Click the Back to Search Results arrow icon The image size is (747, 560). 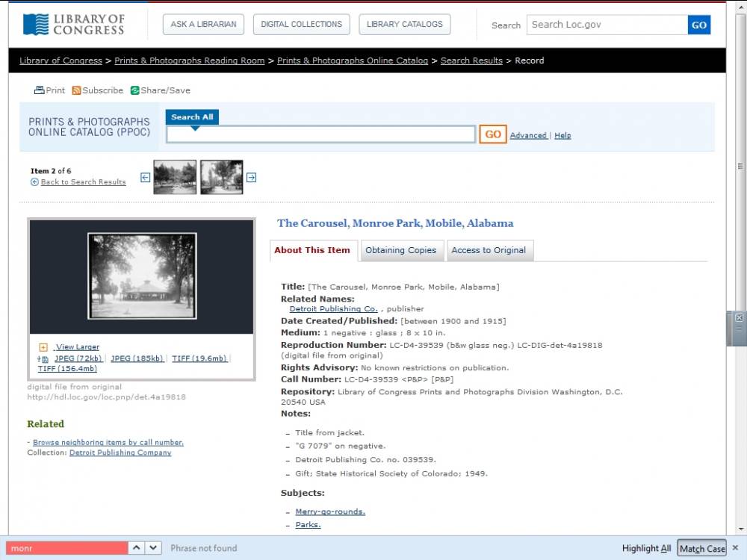pos(34,182)
